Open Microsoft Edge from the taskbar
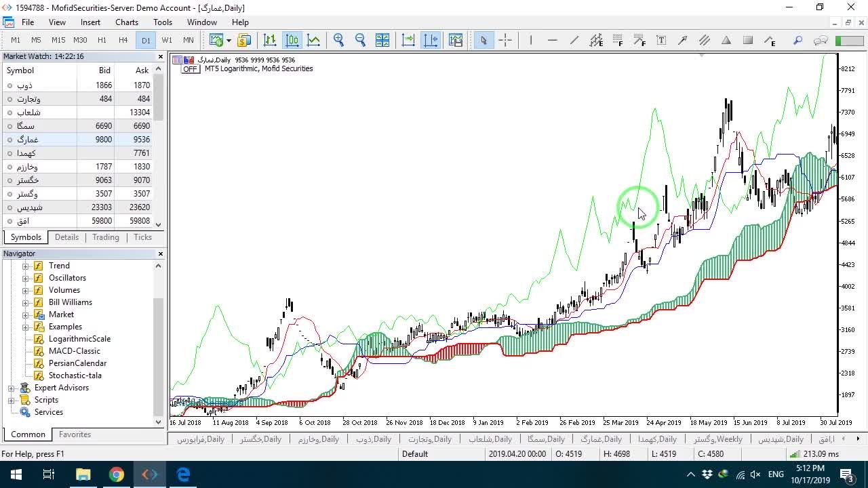The width and height of the screenshot is (868, 488). (x=184, y=474)
